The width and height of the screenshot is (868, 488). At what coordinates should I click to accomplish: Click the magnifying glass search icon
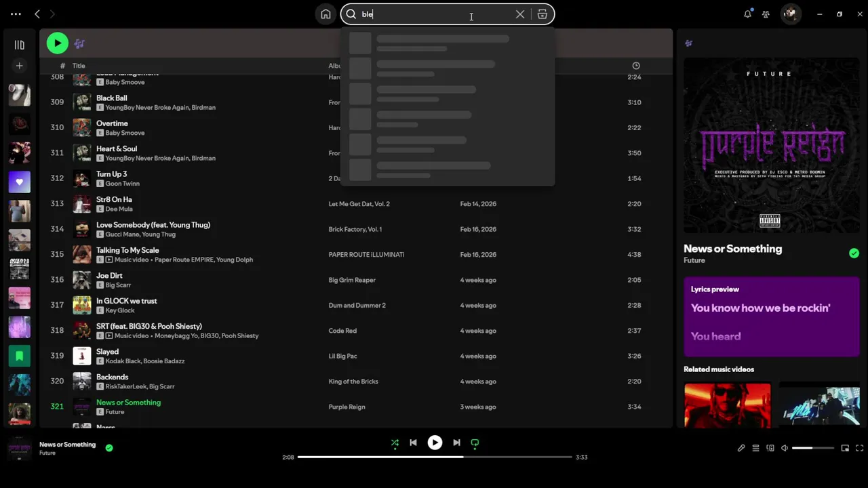[x=351, y=14]
